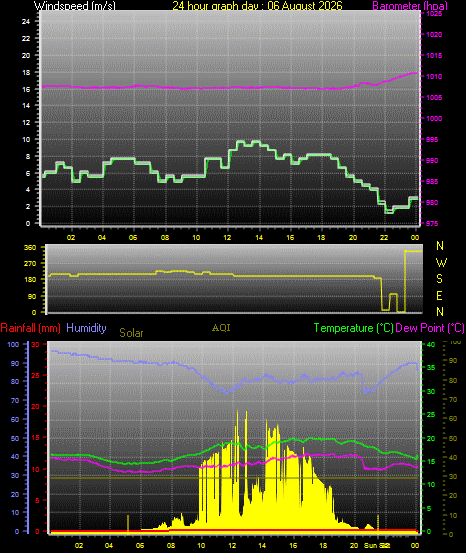Image resolution: width=466 pixels, height=553 pixels.
Task: Click the E compass letter on direction chart
Action: [439, 296]
